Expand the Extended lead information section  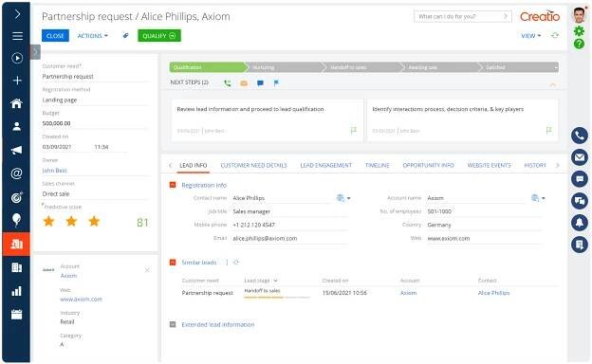coord(173,324)
